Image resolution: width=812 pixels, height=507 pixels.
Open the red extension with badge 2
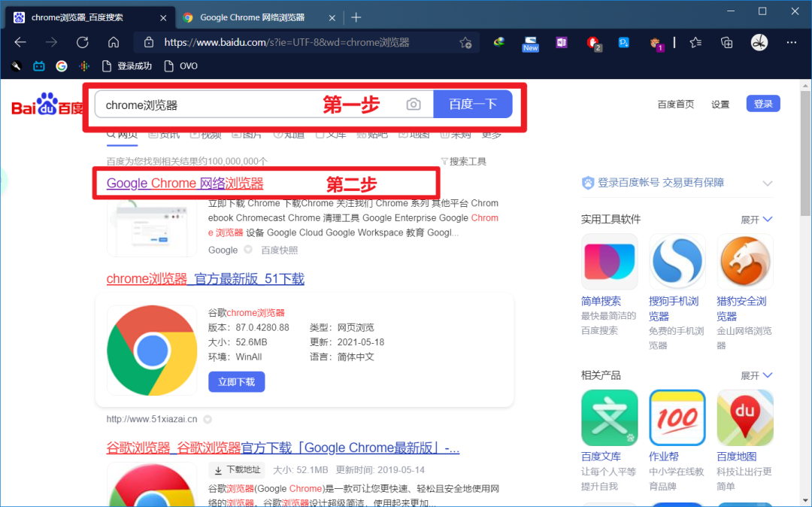[593, 44]
